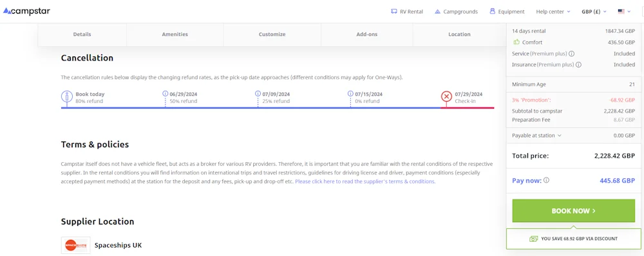Click the 0% refund label
This screenshot has width=644, height=256.
367,101
